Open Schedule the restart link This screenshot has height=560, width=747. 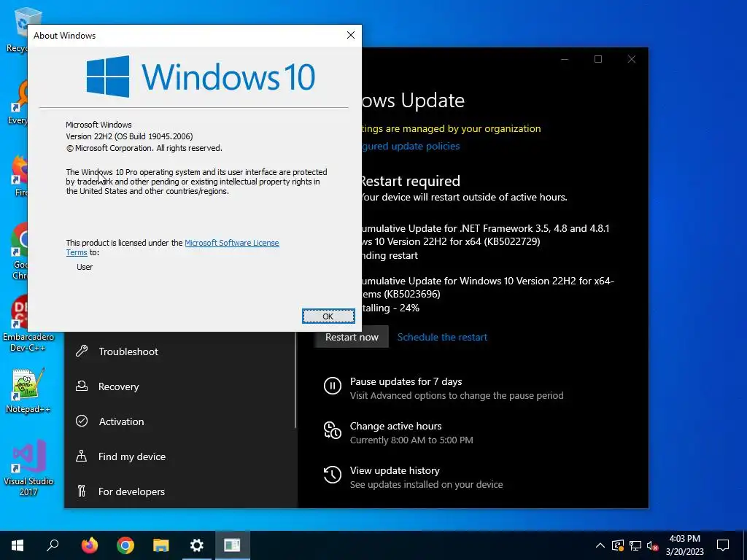442,337
